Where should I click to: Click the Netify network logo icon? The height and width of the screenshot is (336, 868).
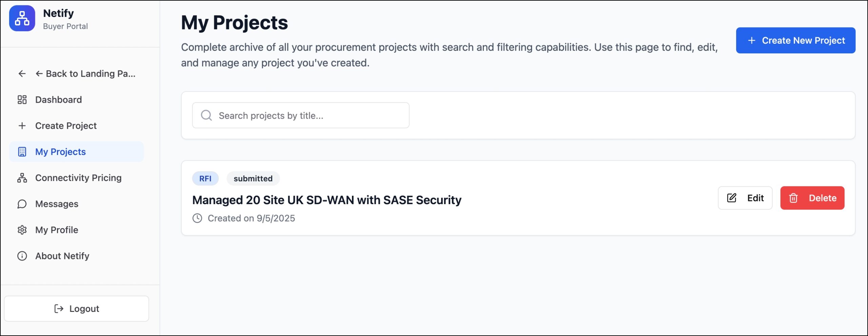tap(22, 18)
